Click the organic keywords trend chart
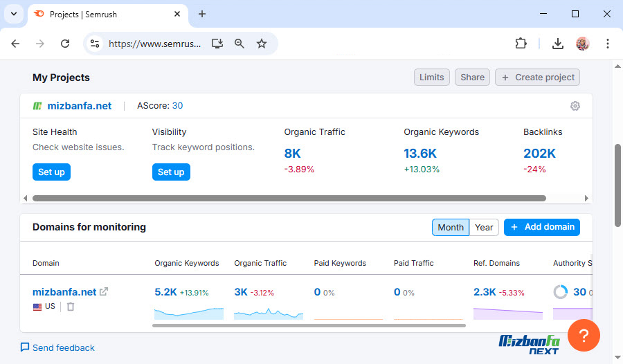This screenshot has height=364, width=623. pyautogui.click(x=189, y=313)
